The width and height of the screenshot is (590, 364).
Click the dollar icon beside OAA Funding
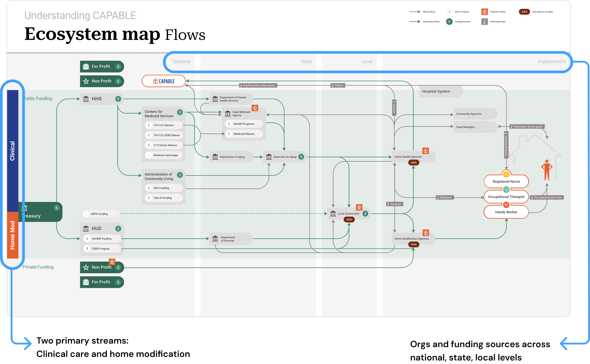tap(149, 188)
